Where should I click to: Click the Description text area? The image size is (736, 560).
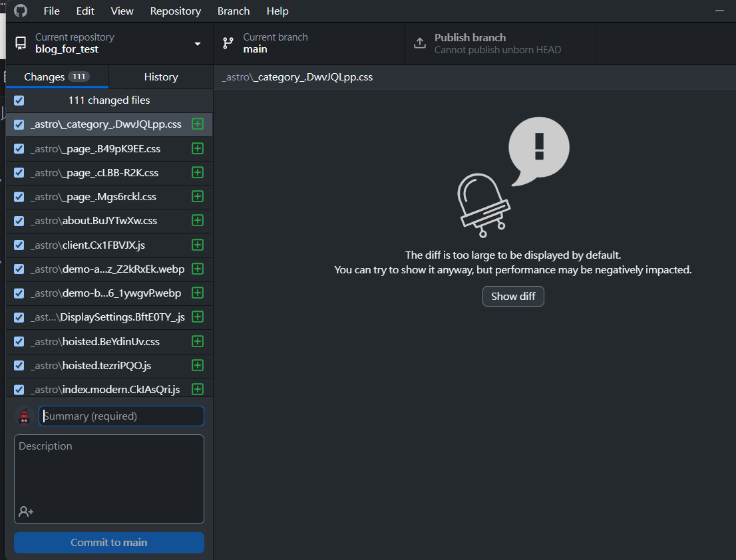click(x=109, y=479)
